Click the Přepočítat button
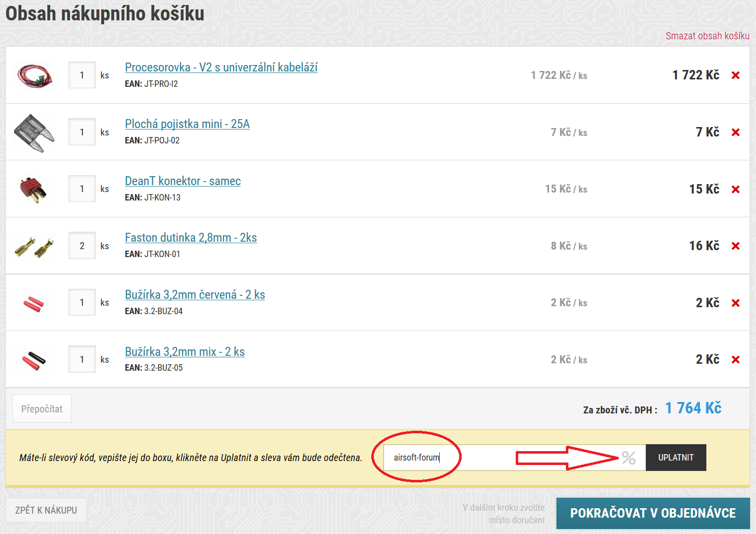 (42, 409)
